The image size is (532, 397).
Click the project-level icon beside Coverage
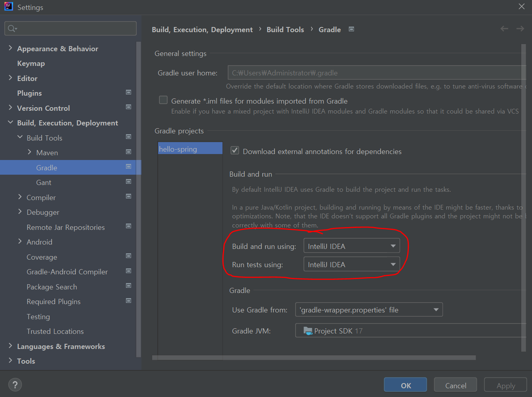click(x=129, y=256)
